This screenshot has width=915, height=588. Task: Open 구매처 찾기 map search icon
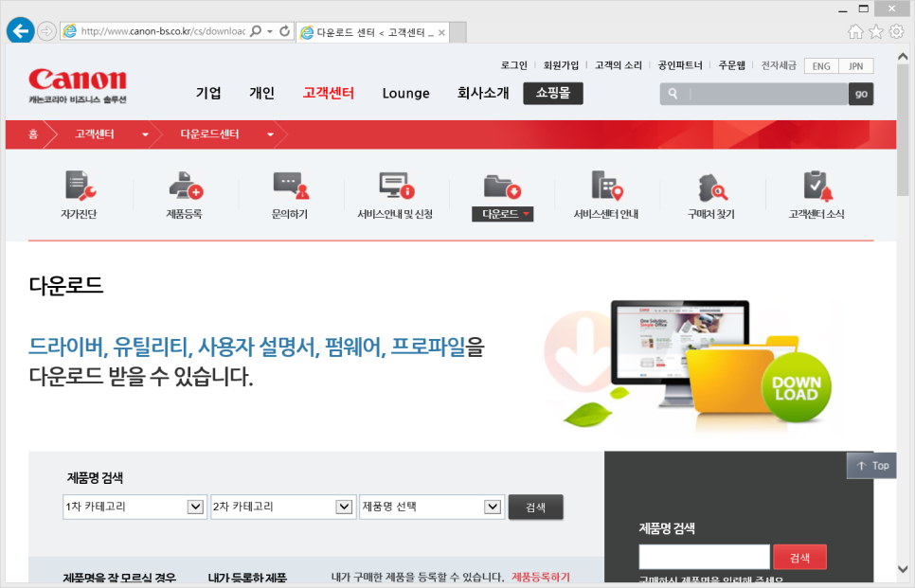tap(712, 187)
